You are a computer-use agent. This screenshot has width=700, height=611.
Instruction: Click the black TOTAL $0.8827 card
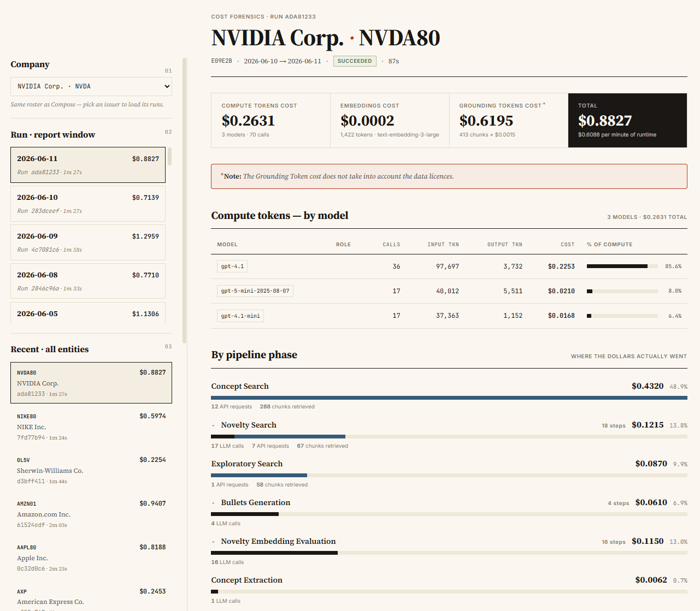[x=628, y=121]
